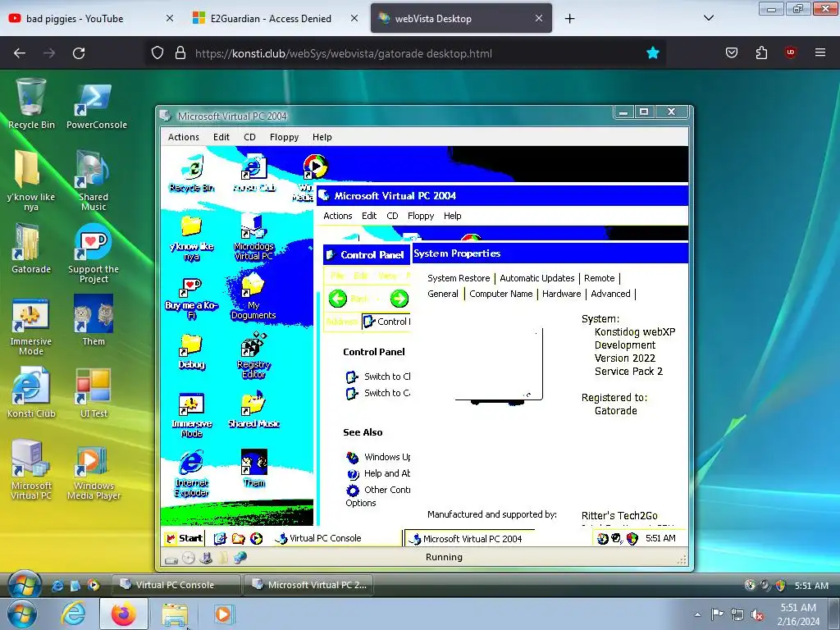Switch to the Hardware tab
The image size is (840, 630).
(x=561, y=294)
